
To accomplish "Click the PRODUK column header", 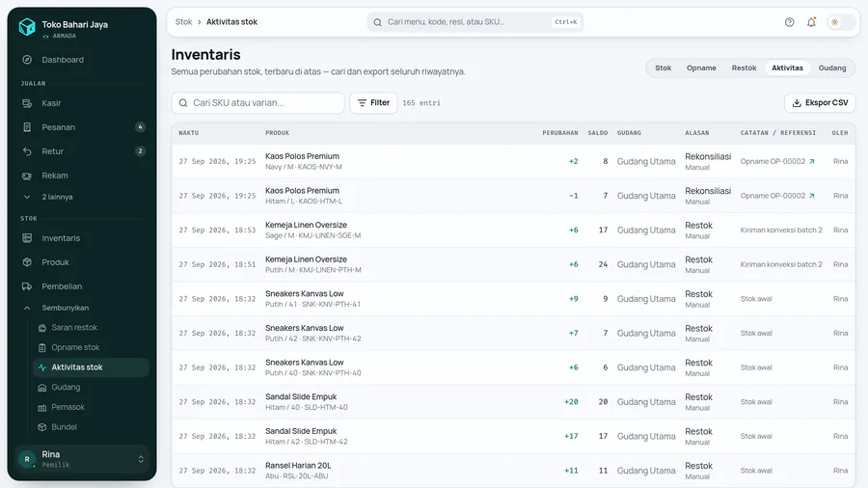I will coord(278,133).
